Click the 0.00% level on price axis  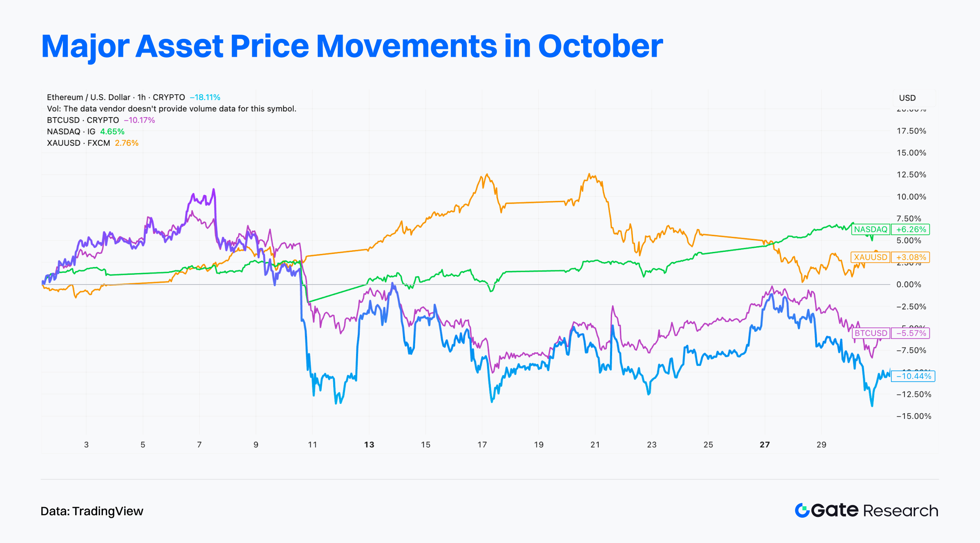[909, 285]
